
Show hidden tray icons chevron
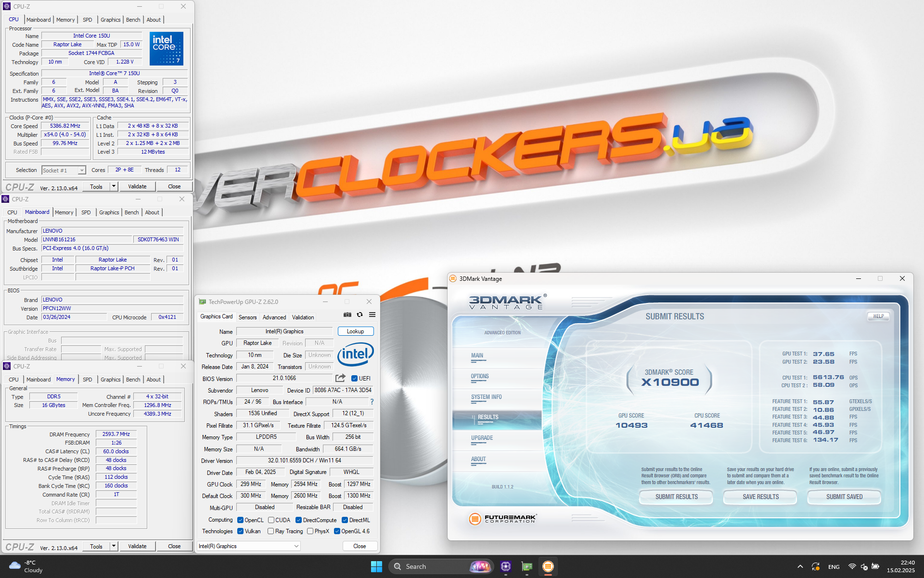pos(800,566)
